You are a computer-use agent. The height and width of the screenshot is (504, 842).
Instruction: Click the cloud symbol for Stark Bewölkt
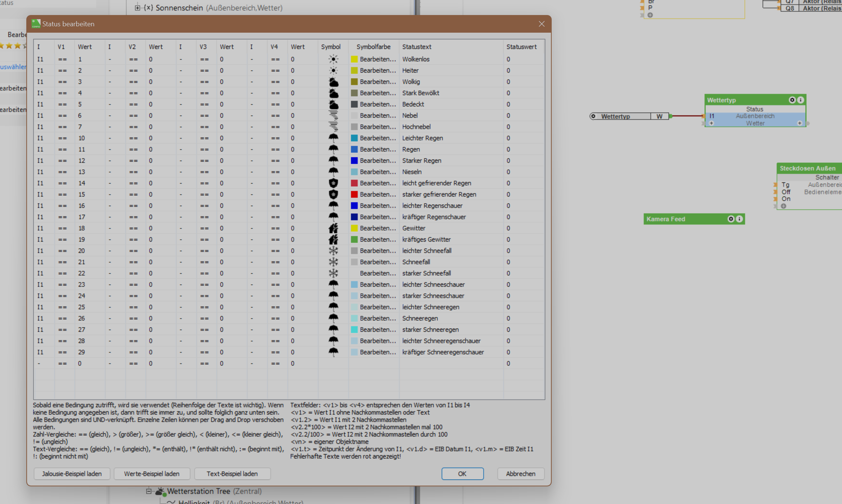(333, 93)
